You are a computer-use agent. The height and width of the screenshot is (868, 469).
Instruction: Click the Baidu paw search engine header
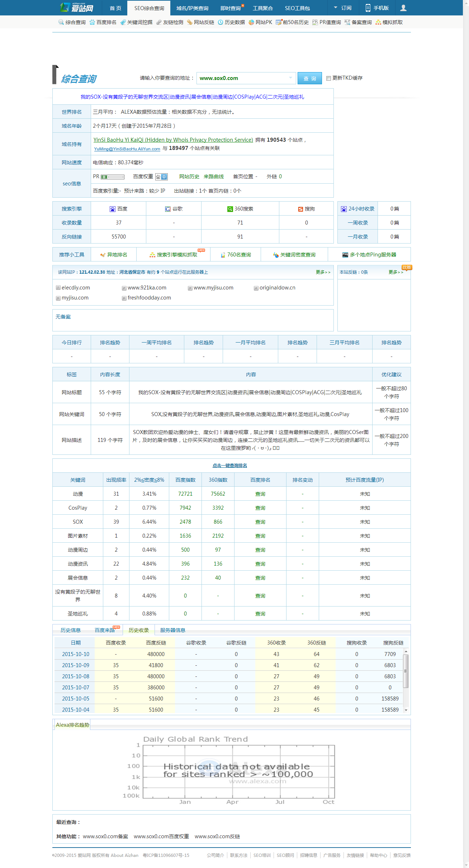(x=119, y=209)
